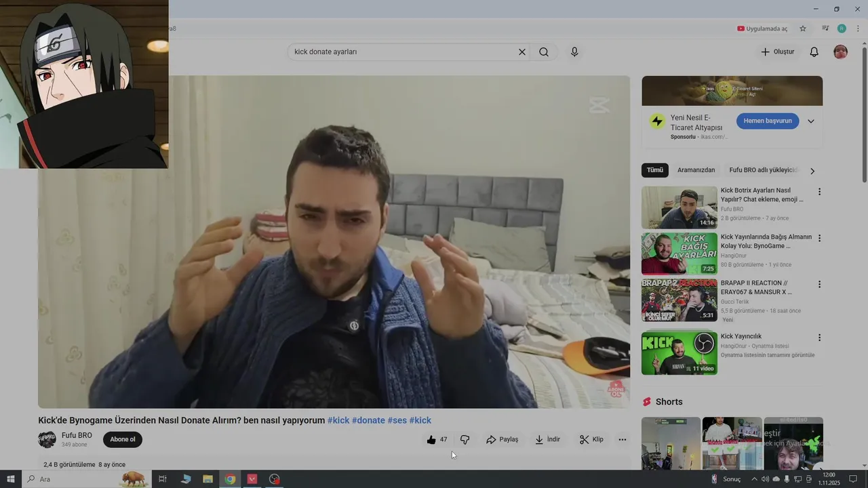
Task: Click Sonuç widget on taskbar
Action: pyautogui.click(x=726, y=479)
